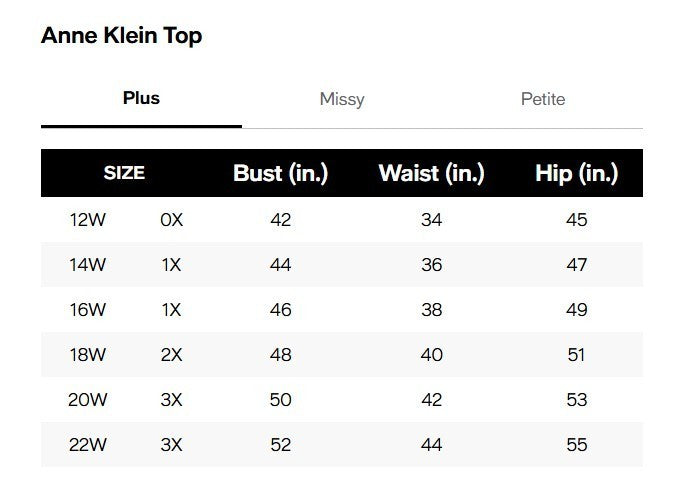Switch to the Missy tab
The image size is (682, 491).
[342, 99]
